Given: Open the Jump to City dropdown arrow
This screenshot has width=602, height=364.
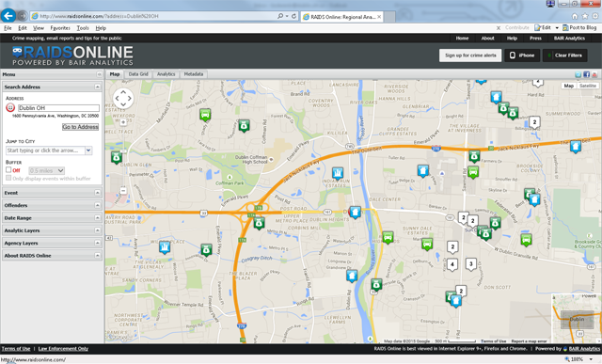Looking at the screenshot, I should [88, 150].
